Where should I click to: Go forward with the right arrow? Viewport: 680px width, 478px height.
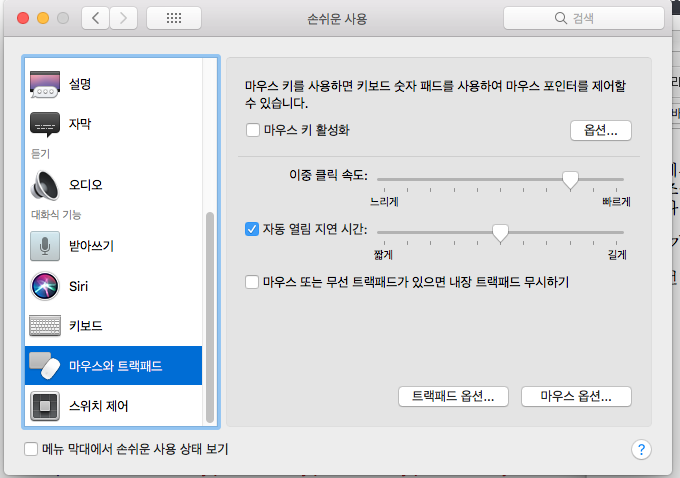click(124, 18)
